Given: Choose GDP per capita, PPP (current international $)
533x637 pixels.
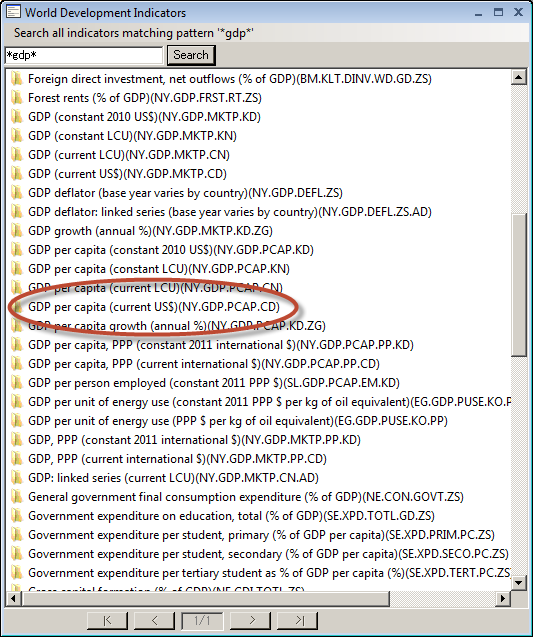Looking at the screenshot, I should click(x=204, y=364).
